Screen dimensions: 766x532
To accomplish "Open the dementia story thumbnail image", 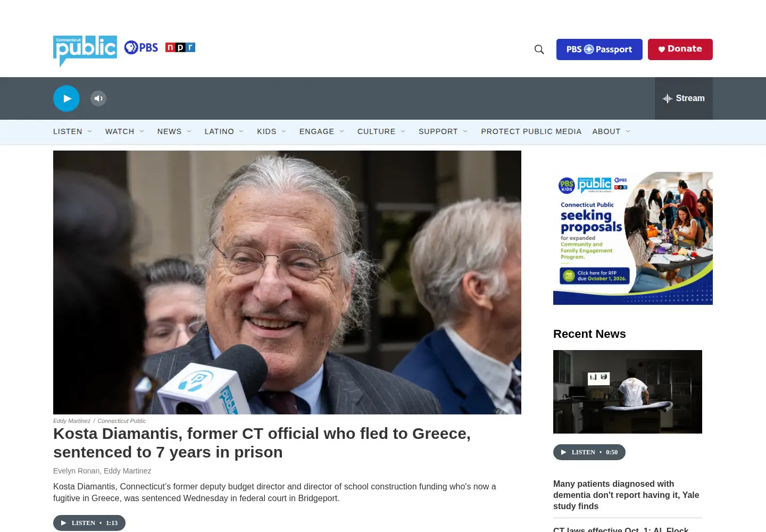I will (628, 392).
